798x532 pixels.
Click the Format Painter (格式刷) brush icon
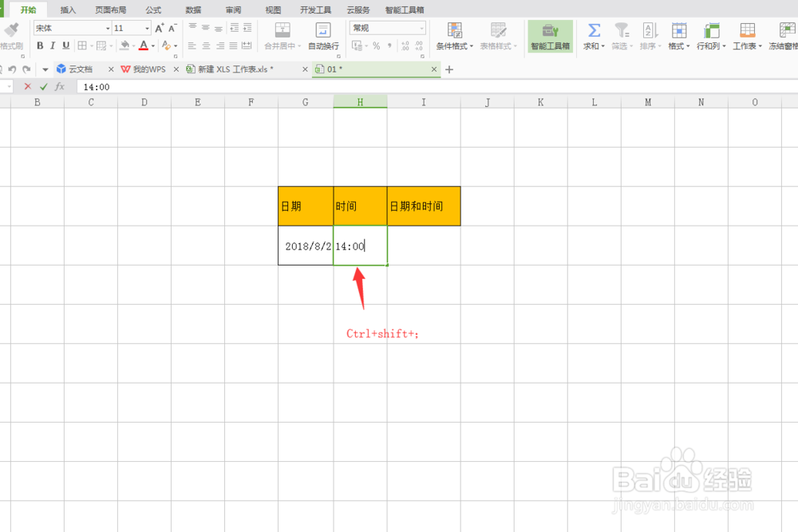click(x=11, y=30)
